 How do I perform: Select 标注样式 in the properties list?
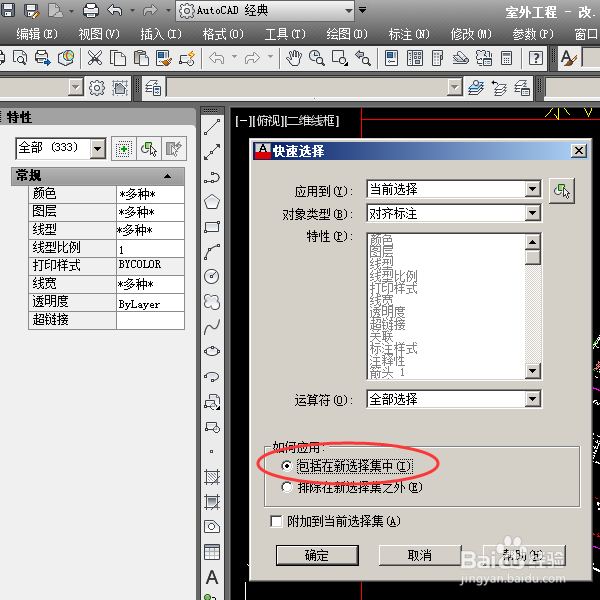[393, 348]
